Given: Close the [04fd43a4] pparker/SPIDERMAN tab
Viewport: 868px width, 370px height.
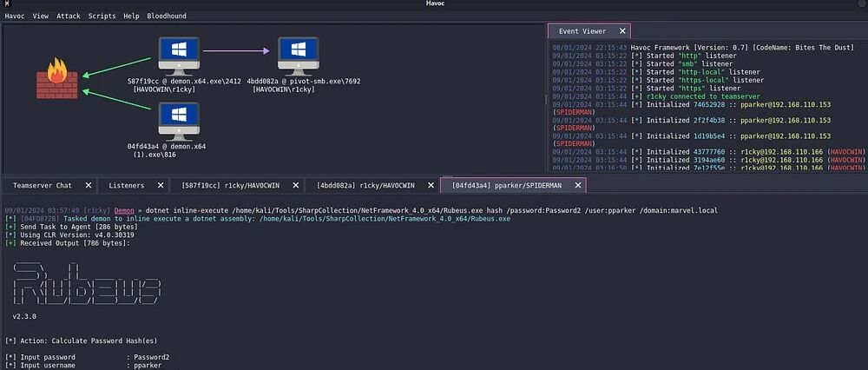Looking at the screenshot, I should pyautogui.click(x=578, y=186).
